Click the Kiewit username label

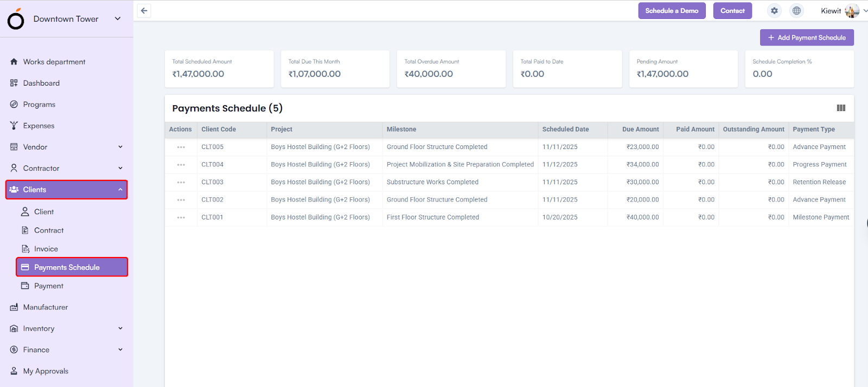click(831, 11)
